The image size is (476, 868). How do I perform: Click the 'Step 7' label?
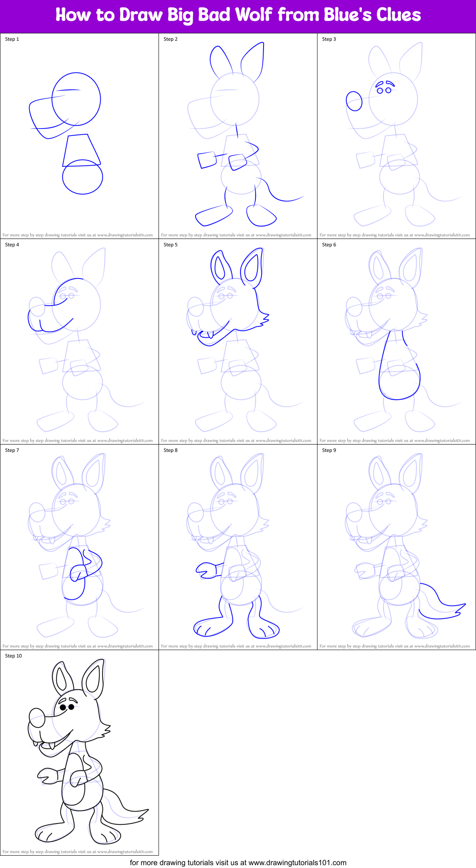pos(12,450)
